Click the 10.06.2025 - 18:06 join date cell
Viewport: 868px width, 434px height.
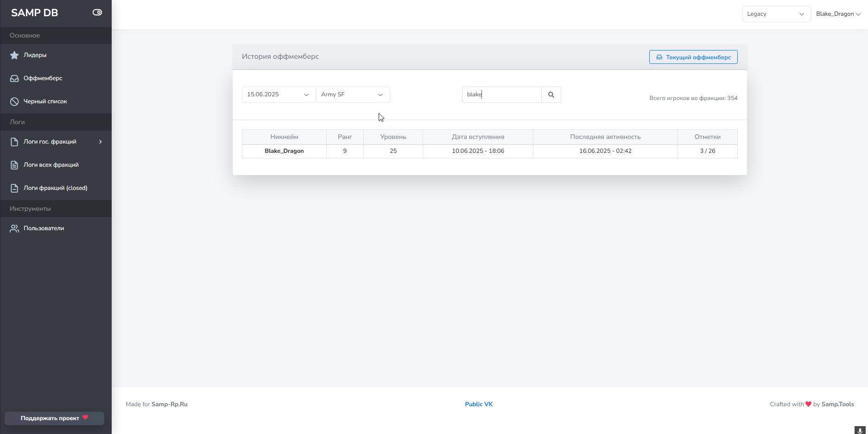click(x=478, y=151)
